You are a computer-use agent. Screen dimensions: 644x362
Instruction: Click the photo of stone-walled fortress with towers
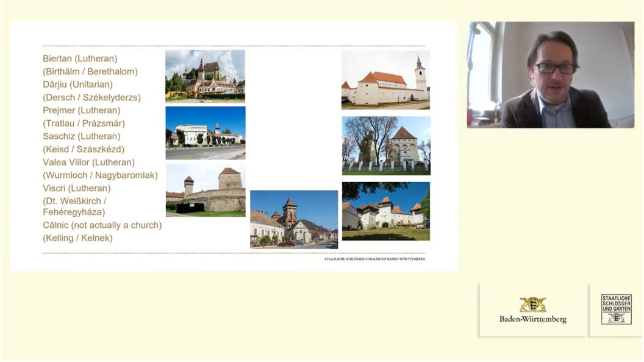pos(206,190)
